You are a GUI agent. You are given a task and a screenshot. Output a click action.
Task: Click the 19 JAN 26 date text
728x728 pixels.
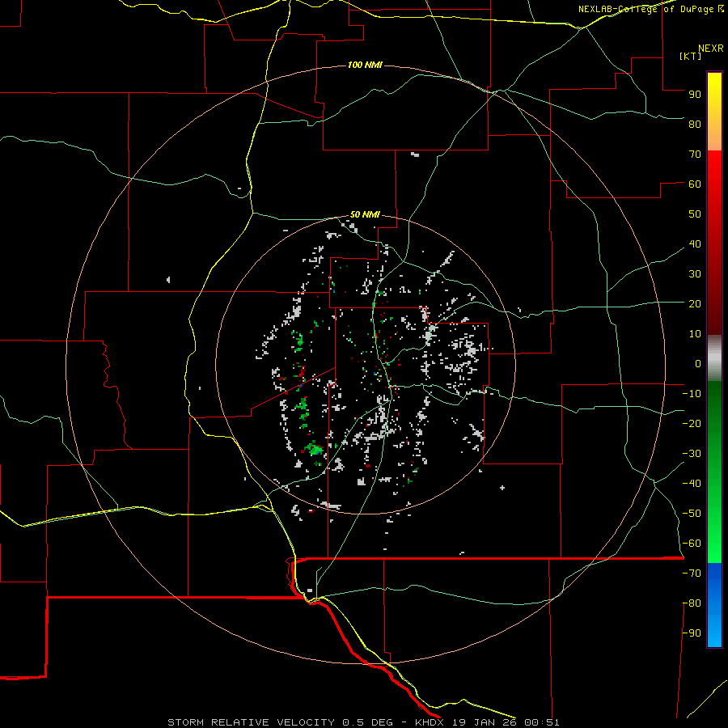(485, 722)
